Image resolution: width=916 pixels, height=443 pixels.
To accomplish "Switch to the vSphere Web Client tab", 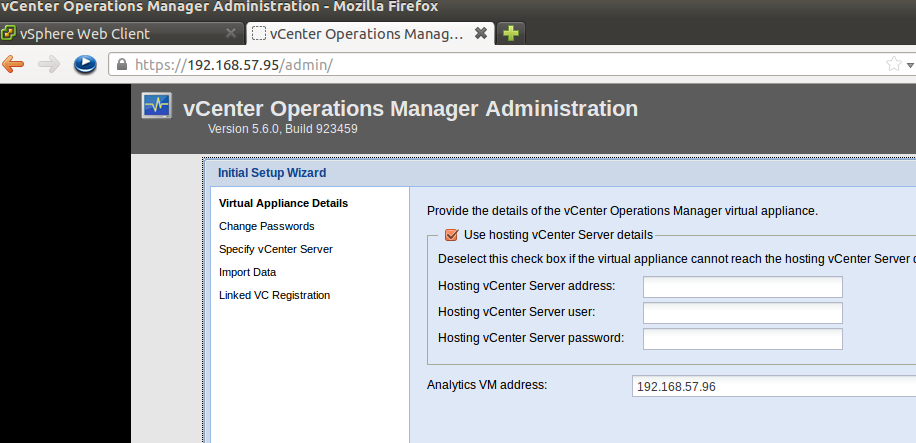I will pyautogui.click(x=122, y=33).
